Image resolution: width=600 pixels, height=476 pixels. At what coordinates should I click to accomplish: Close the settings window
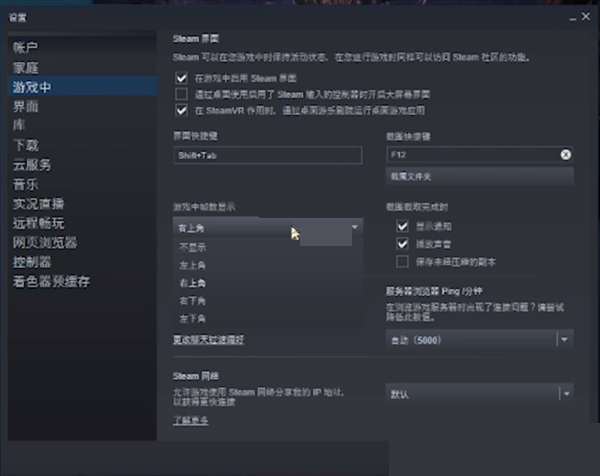(x=585, y=16)
